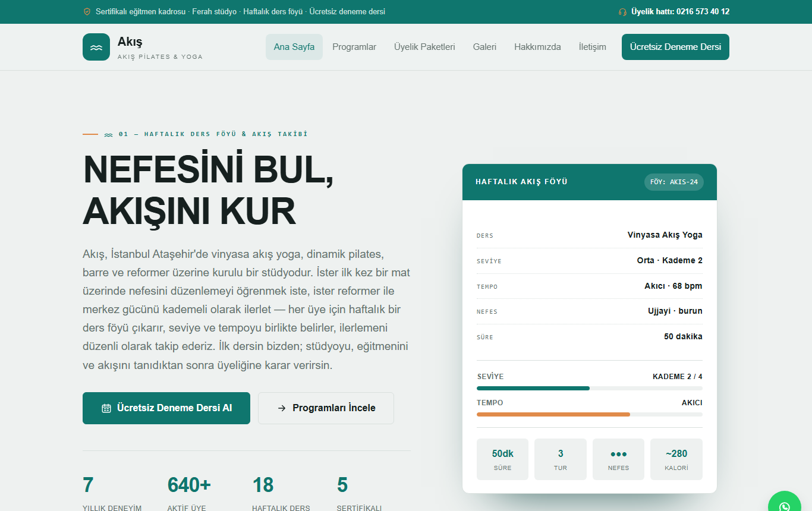
Task: Click the small wave icon before 01 heading
Action: click(108, 135)
